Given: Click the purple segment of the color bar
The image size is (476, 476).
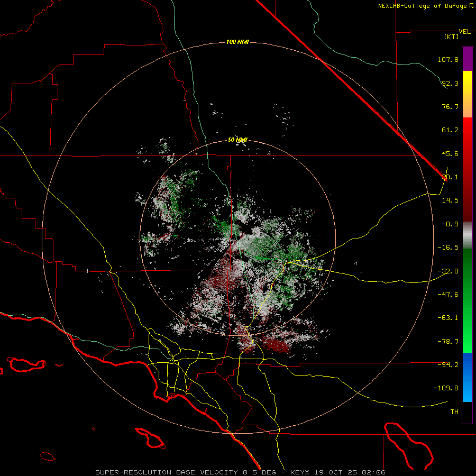Looking at the screenshot, I should tap(467, 59).
